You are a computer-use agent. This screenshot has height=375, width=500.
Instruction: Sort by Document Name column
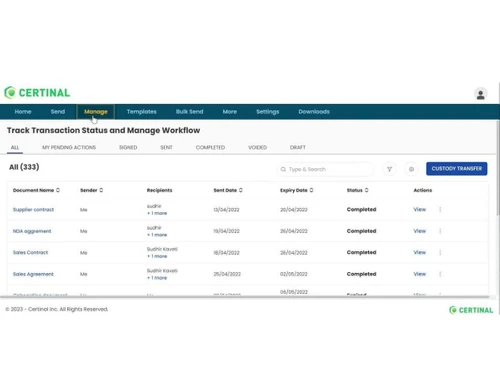(58, 190)
